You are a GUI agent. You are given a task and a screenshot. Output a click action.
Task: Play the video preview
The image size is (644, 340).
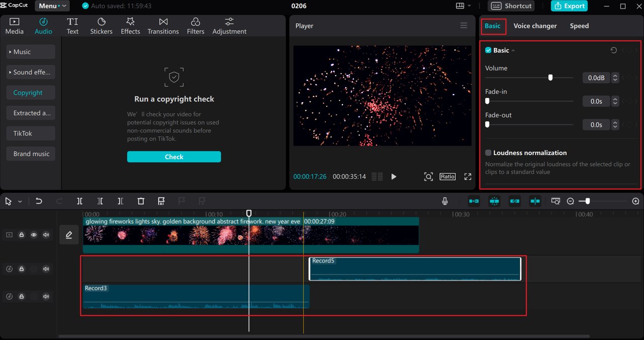click(393, 177)
